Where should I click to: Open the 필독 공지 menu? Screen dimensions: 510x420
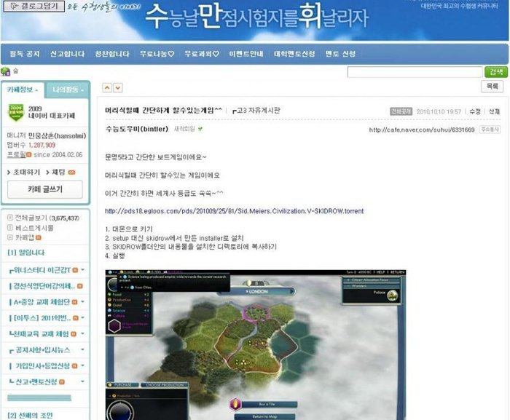click(25, 54)
